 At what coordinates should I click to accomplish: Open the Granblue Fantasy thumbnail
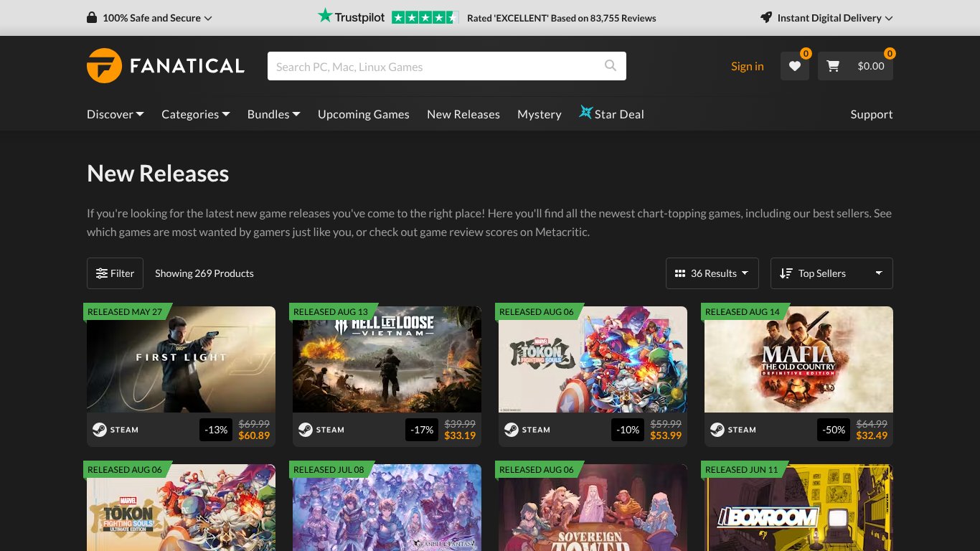point(387,507)
